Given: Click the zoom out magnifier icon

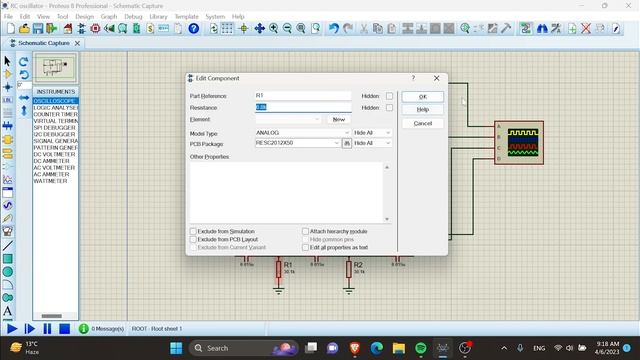Looking at the screenshot, I should click(x=287, y=28).
